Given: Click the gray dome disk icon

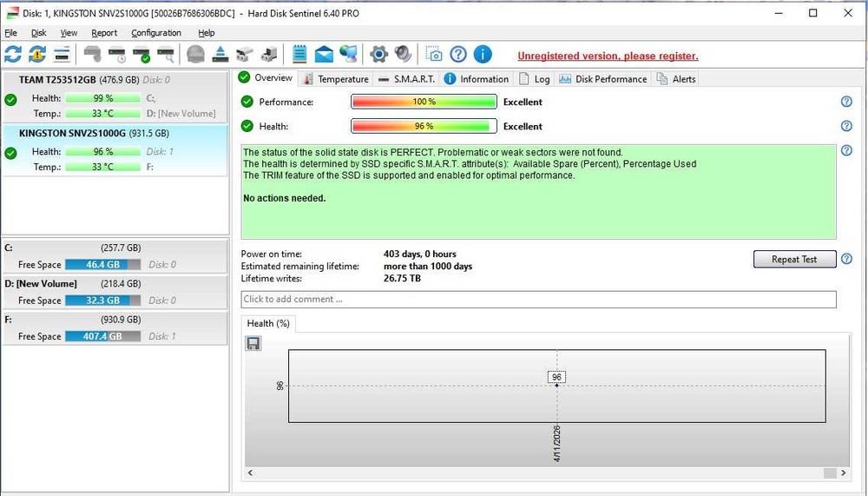Looking at the screenshot, I should point(195,55).
